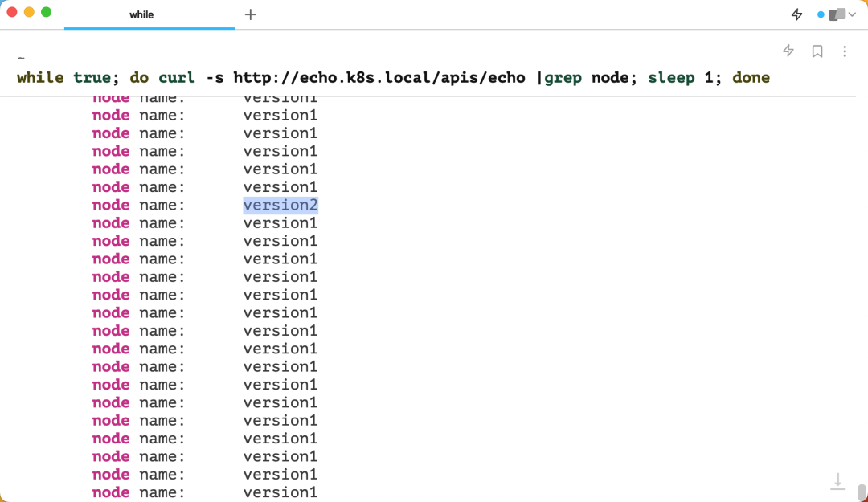Click 'node' on the version2 output row
The width and height of the screenshot is (868, 502).
(x=111, y=206)
